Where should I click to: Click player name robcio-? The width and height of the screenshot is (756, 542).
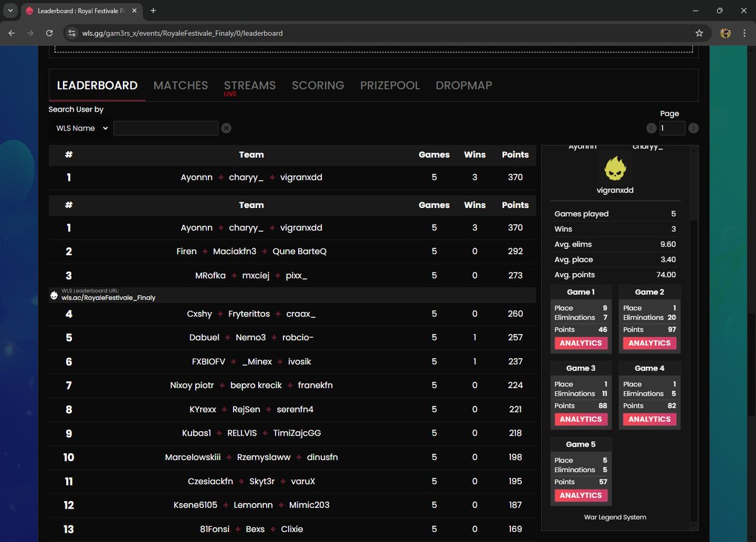[x=297, y=338]
